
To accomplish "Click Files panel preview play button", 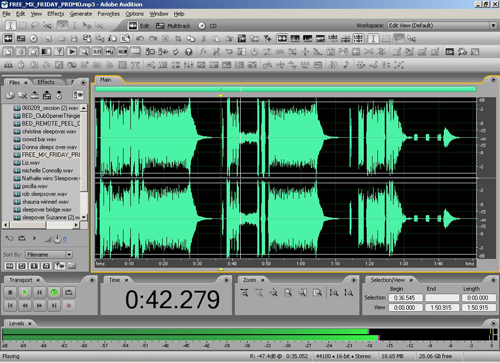I will 34,238.
